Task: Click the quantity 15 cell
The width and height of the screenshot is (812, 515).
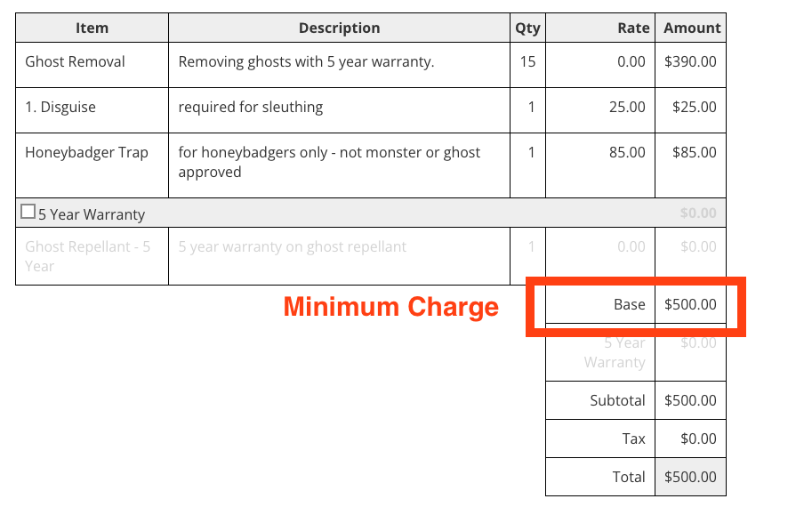Action: click(x=527, y=65)
